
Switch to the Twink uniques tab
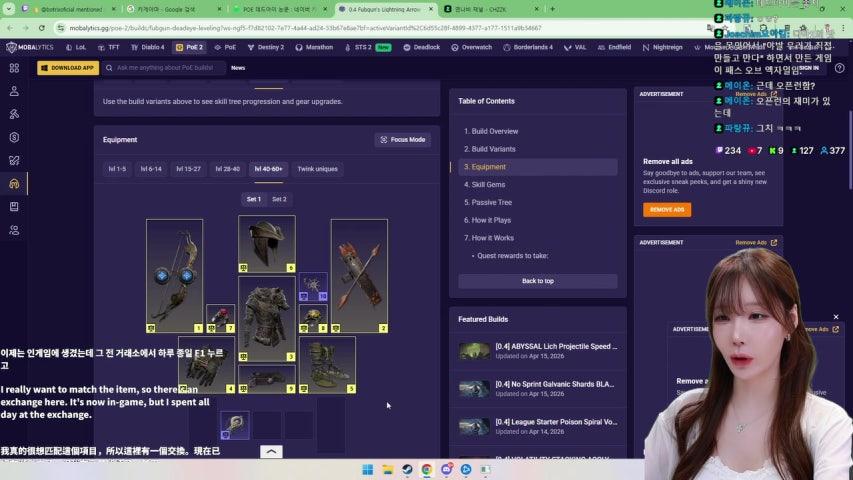pyautogui.click(x=317, y=169)
